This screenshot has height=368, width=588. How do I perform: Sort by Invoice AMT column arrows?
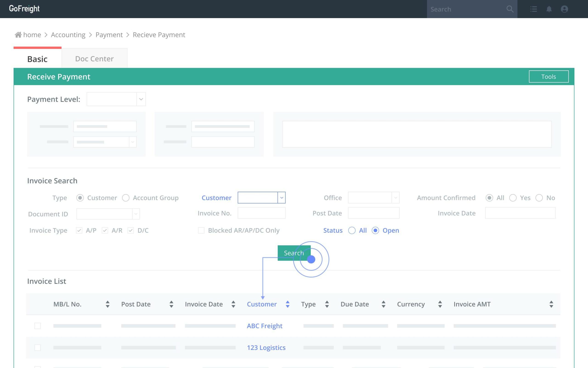pyautogui.click(x=551, y=304)
